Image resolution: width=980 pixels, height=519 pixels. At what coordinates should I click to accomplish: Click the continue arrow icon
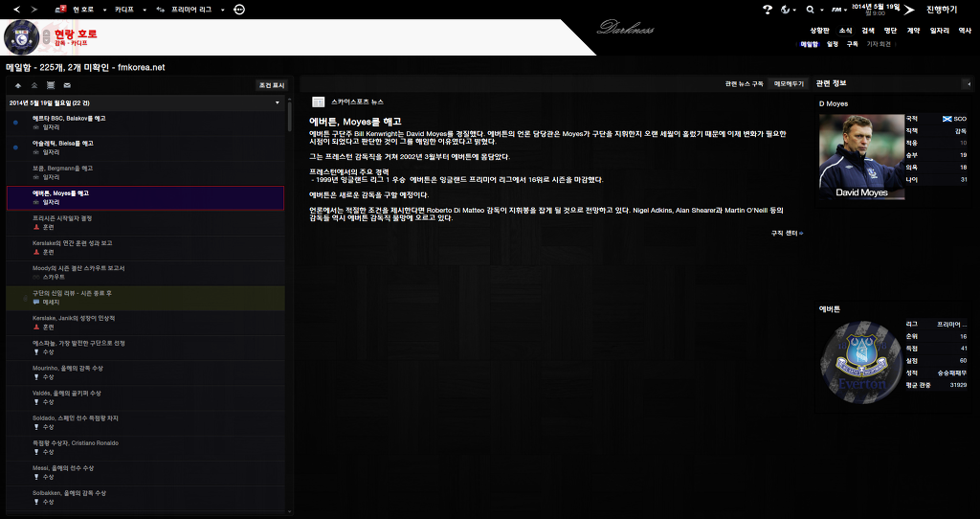909,10
